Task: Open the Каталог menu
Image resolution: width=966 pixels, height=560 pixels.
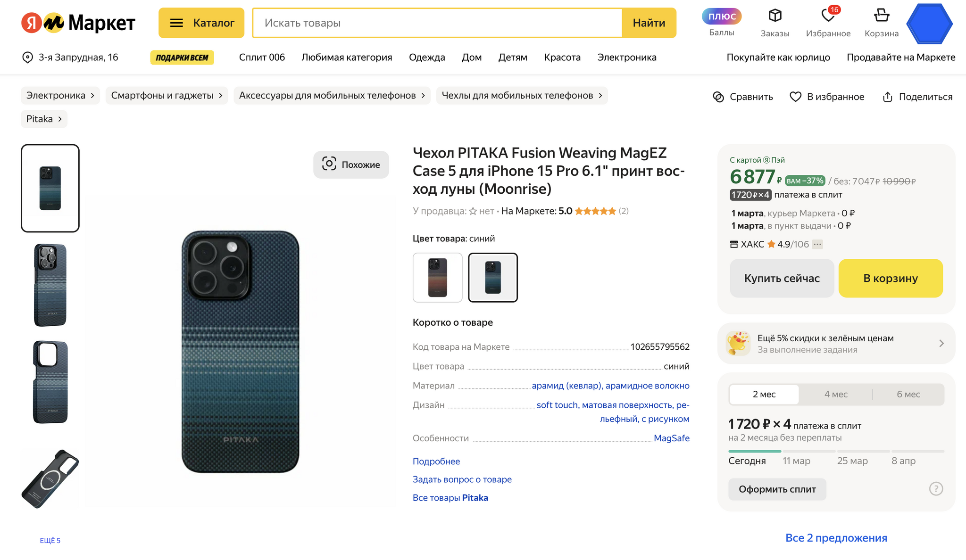Action: pyautogui.click(x=201, y=23)
